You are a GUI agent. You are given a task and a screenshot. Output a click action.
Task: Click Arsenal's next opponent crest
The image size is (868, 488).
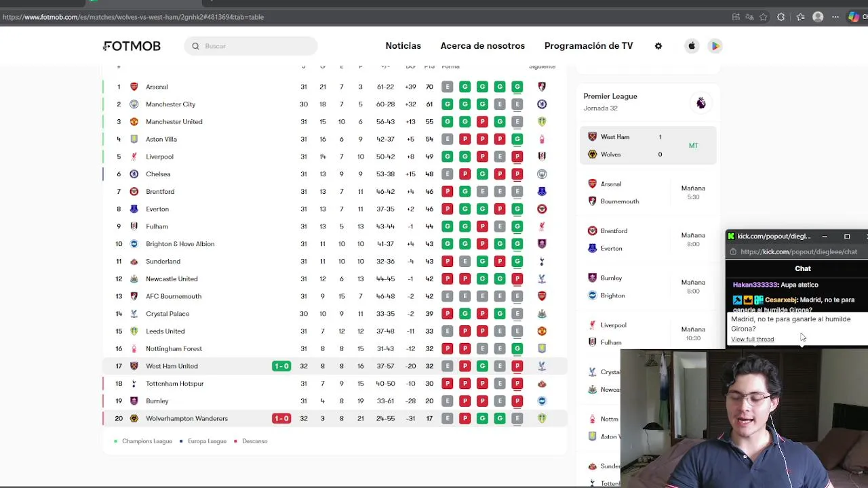click(x=542, y=87)
